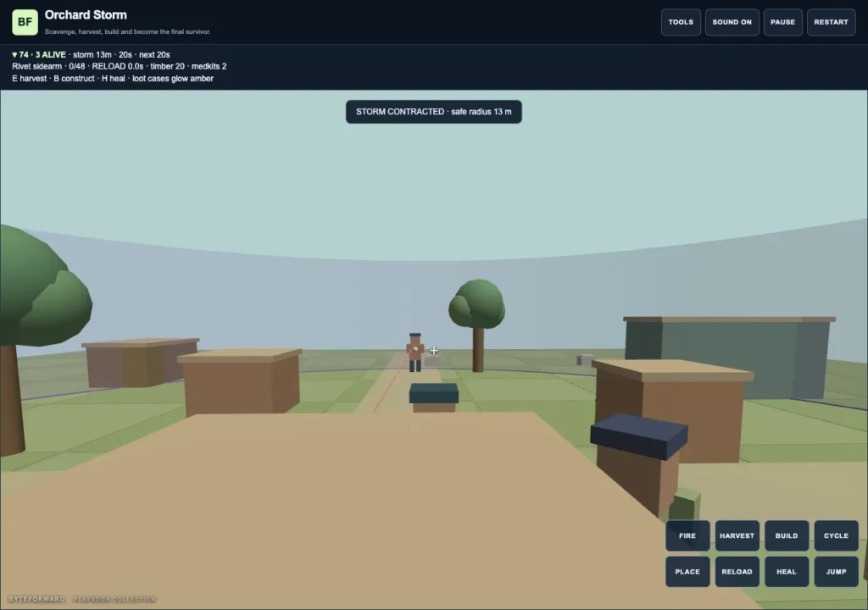Tap the HEAL action button
This screenshot has height=610, width=868.
787,571
